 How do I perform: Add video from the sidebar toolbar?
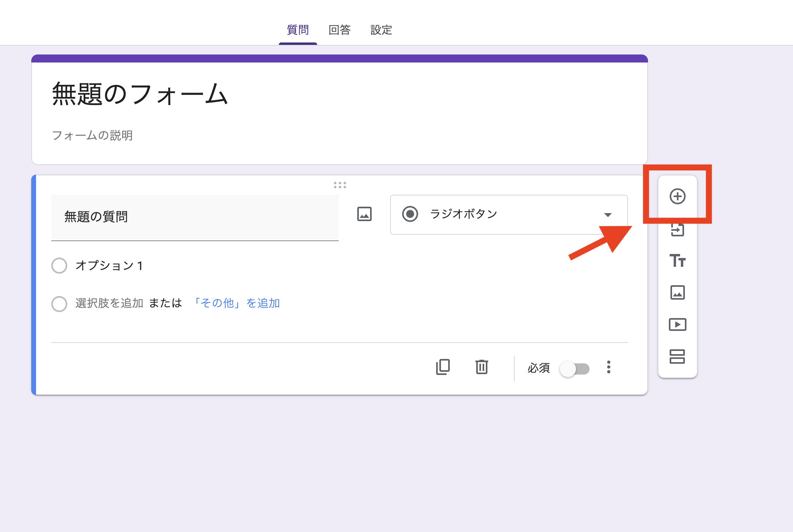(x=677, y=324)
